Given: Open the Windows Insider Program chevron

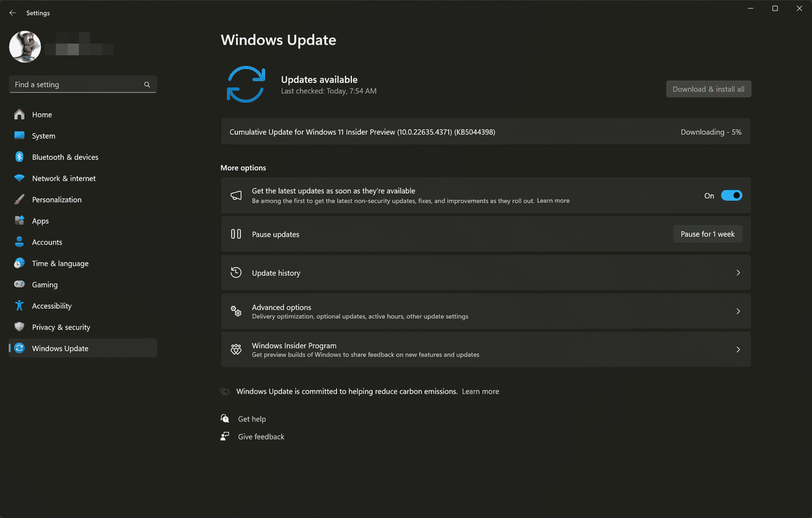Looking at the screenshot, I should 738,350.
